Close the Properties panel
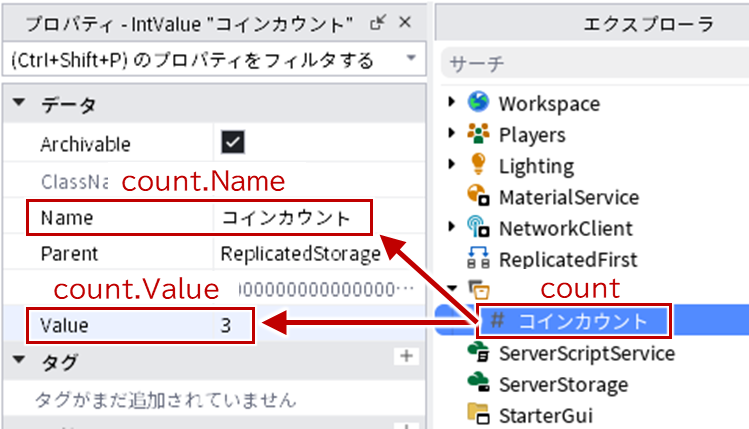Screen dimensions: 749x429 point(405,22)
